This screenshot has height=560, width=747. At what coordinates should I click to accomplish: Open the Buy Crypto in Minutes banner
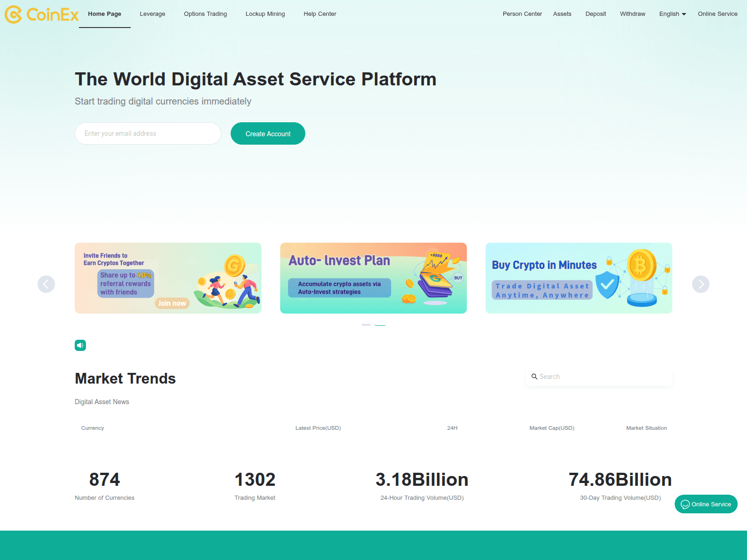(579, 278)
